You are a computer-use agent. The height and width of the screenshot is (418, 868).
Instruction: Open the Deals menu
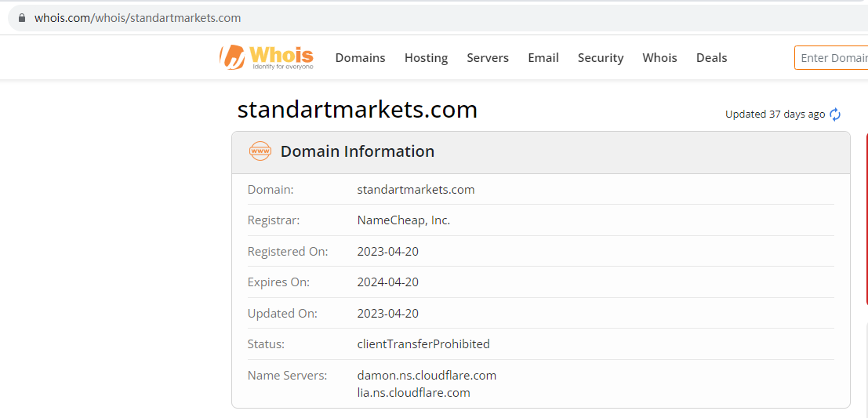tap(712, 57)
